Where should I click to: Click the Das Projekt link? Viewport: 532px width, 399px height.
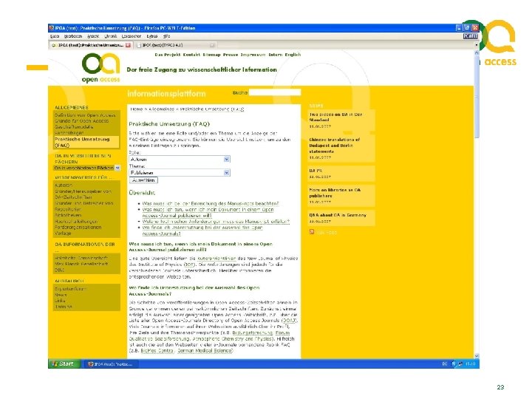click(x=168, y=55)
